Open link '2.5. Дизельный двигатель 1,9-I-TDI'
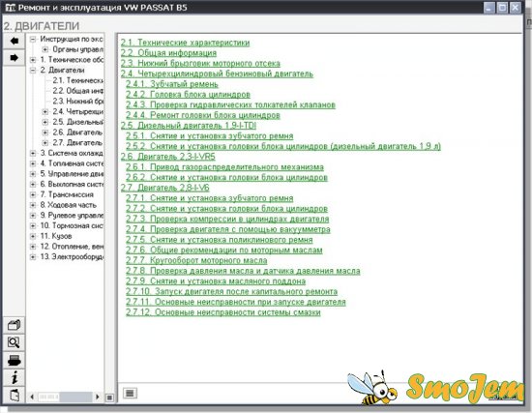This screenshot has height=413, width=532. tap(189, 126)
